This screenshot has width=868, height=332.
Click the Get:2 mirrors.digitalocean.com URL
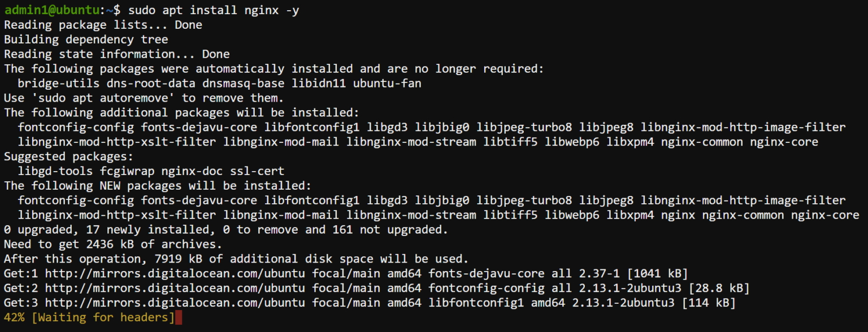click(x=175, y=289)
